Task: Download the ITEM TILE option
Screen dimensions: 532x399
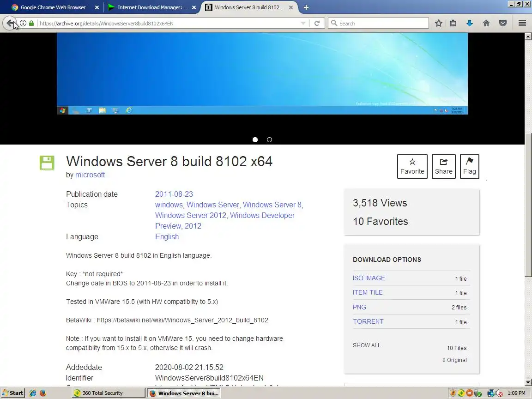Action: click(x=368, y=292)
